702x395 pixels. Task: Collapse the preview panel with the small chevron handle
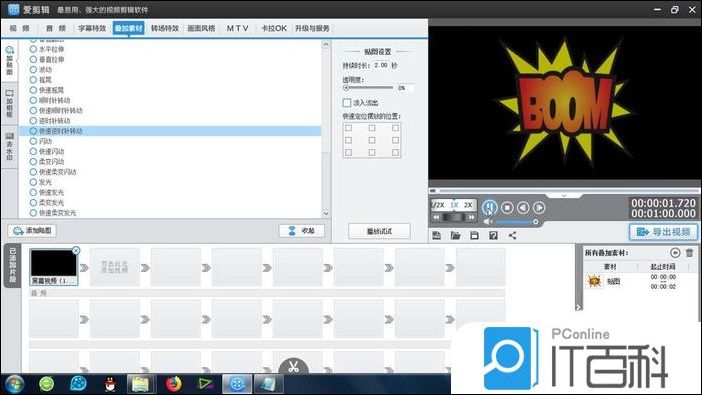[564, 196]
